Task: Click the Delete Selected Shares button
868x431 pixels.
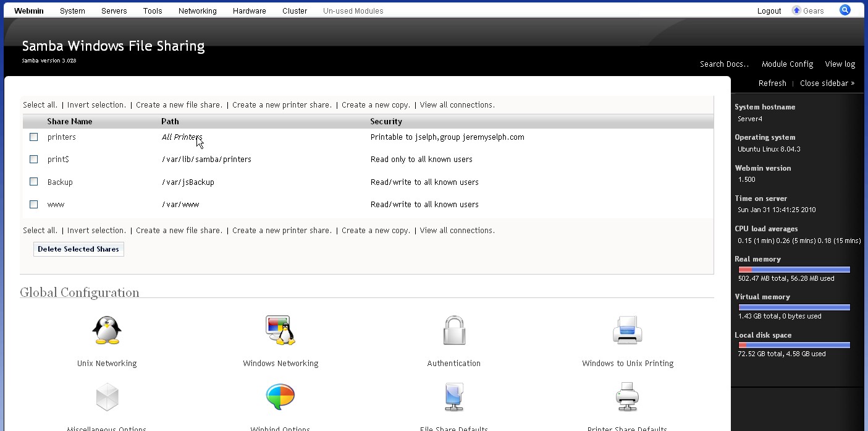Action: [78, 249]
